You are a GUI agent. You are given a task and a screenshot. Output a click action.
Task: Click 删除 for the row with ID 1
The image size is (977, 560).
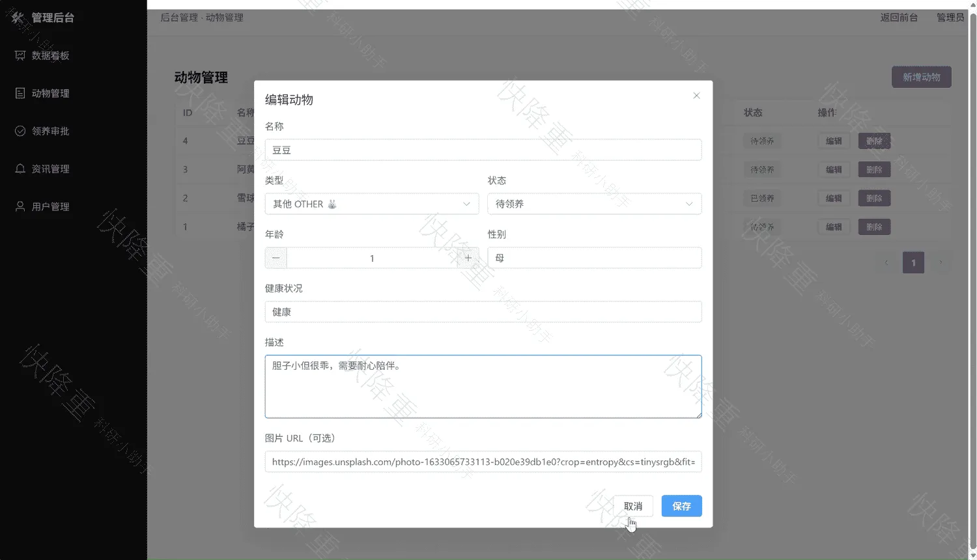pyautogui.click(x=874, y=227)
